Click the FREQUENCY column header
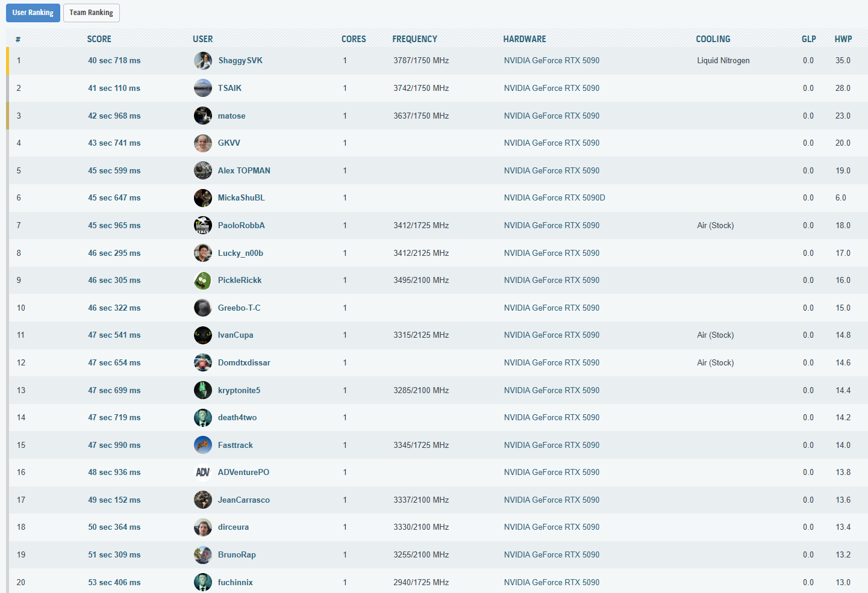This screenshot has height=593, width=868. point(414,39)
